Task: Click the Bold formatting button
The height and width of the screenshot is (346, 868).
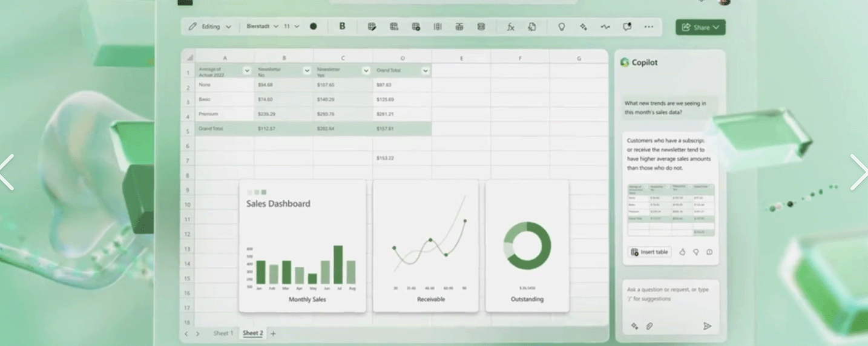Action: 342,27
